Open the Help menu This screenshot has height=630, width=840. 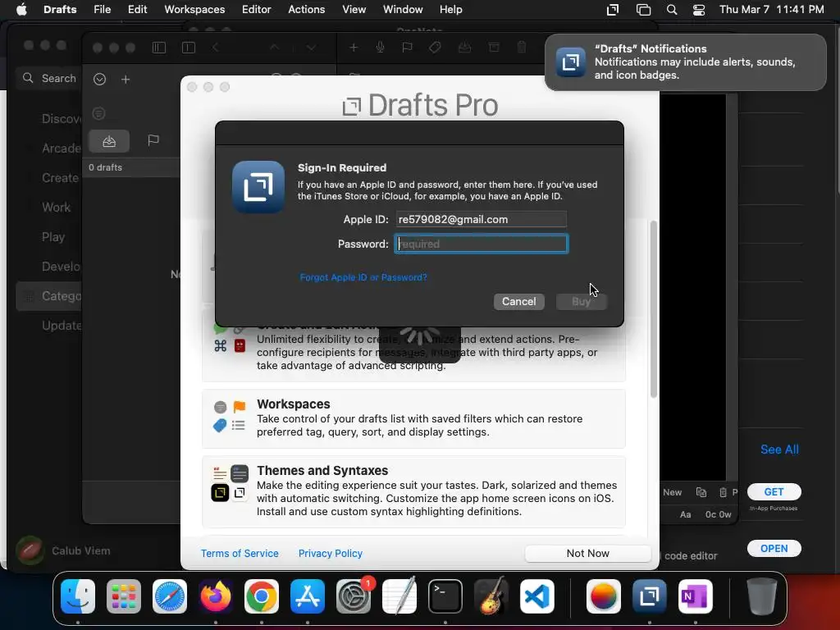click(450, 10)
